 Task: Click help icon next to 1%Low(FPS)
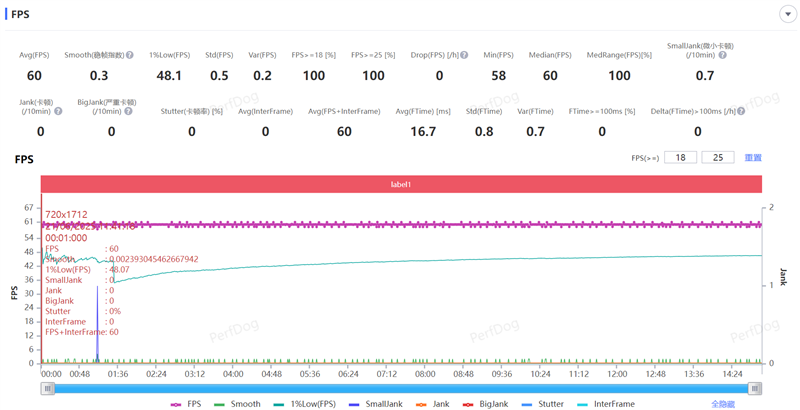[x=189, y=55]
